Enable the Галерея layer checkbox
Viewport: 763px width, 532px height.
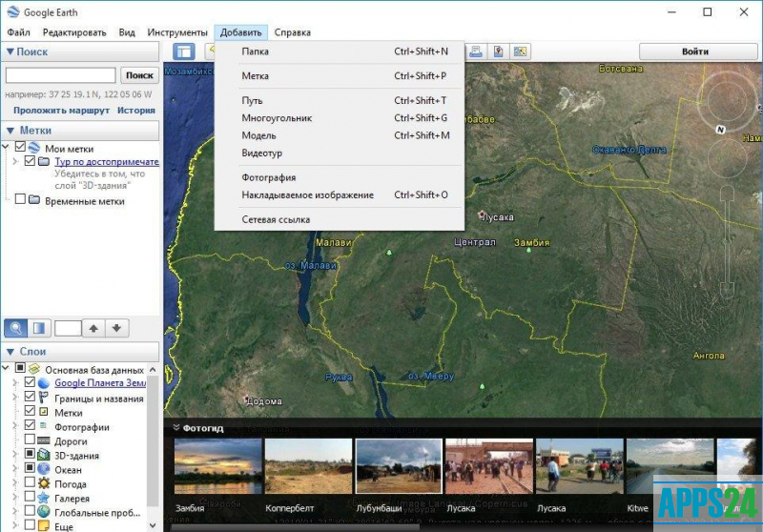pos(30,497)
